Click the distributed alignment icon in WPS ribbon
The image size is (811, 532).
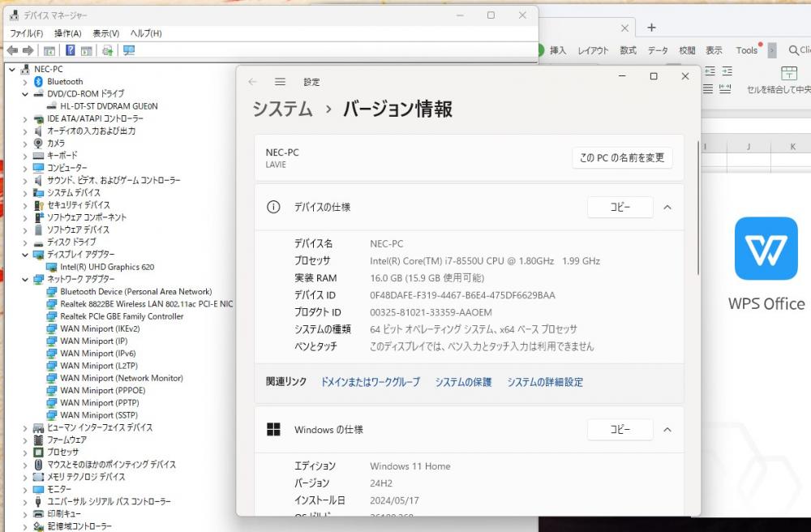click(725, 89)
